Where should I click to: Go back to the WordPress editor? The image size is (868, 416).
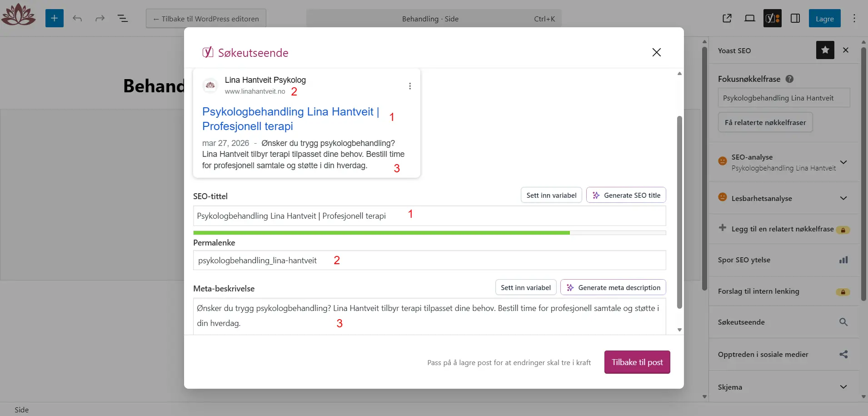tap(206, 19)
